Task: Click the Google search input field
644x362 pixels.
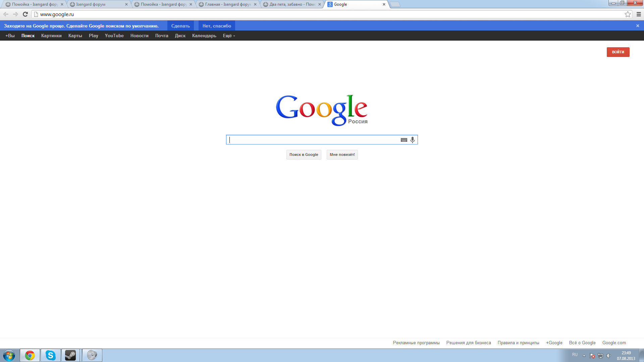Action: coord(322,140)
